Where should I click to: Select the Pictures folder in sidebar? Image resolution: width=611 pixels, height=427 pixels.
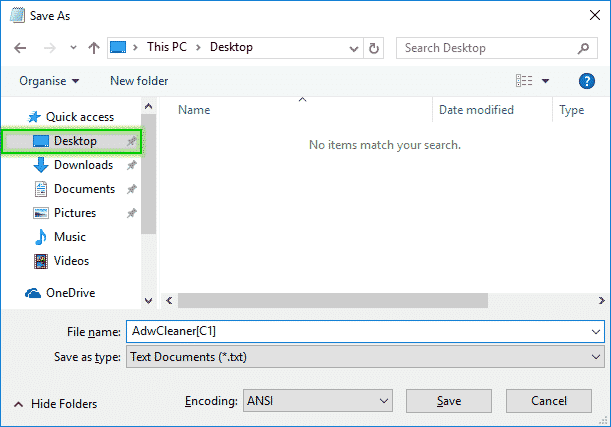click(75, 213)
